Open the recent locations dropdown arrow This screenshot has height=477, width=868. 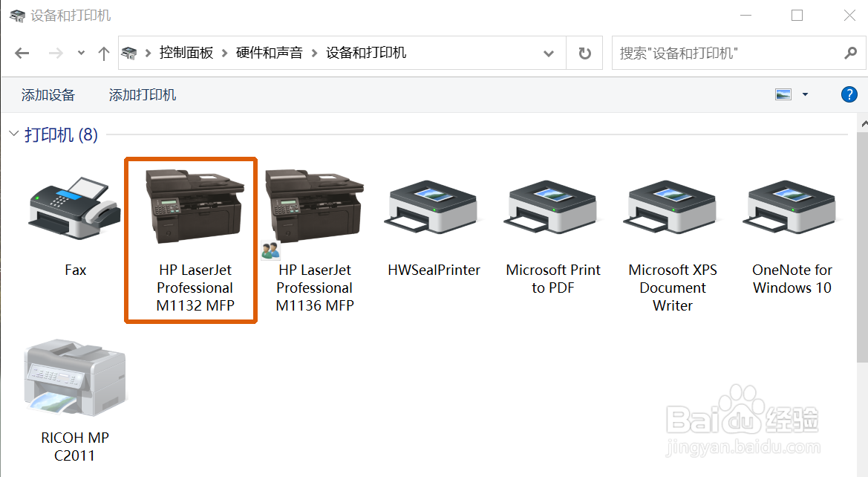(x=81, y=53)
